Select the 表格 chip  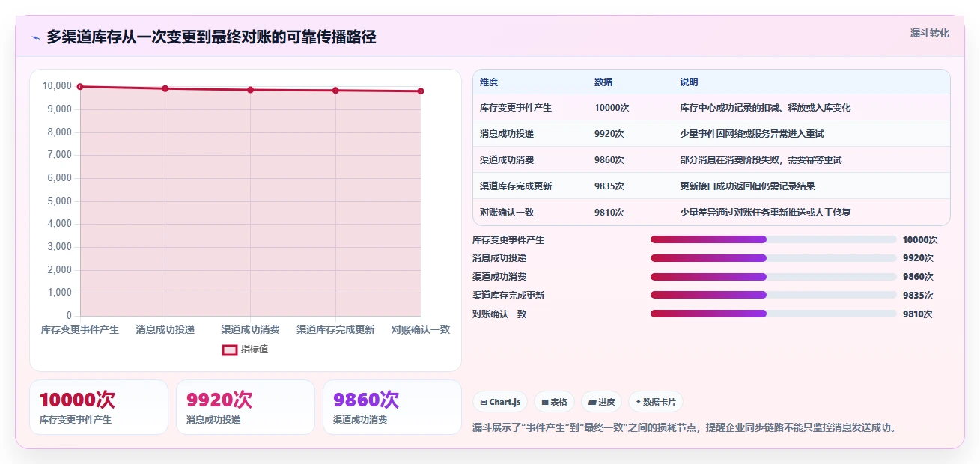click(x=554, y=402)
